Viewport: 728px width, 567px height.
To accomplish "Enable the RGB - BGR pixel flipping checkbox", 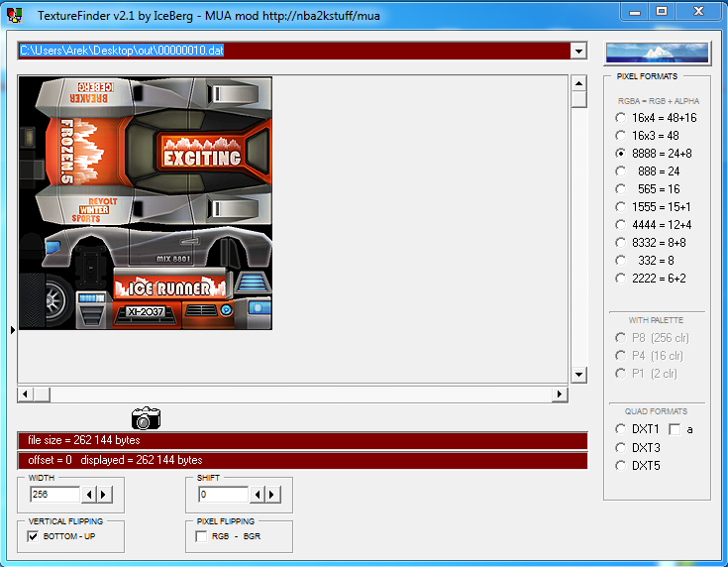I will [x=202, y=536].
